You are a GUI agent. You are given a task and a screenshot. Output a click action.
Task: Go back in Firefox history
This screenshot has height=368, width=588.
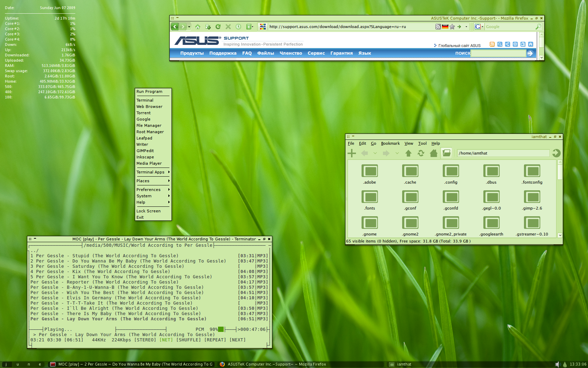click(175, 27)
